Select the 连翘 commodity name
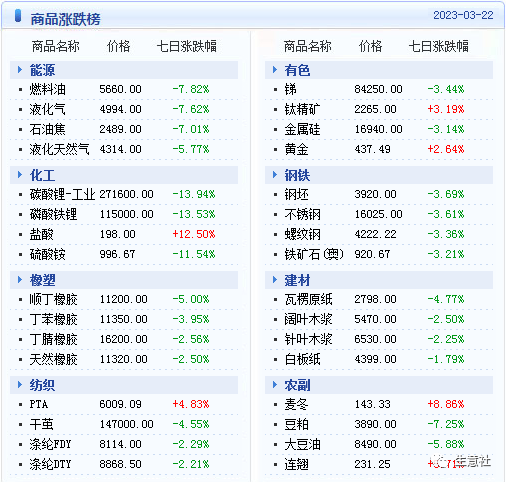Viewport: 506px width, 482px height. (296, 464)
